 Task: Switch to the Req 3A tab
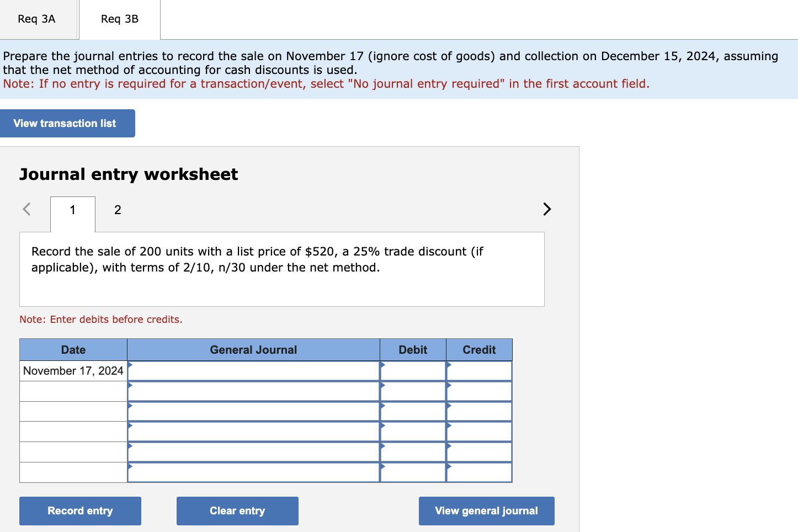(x=35, y=19)
